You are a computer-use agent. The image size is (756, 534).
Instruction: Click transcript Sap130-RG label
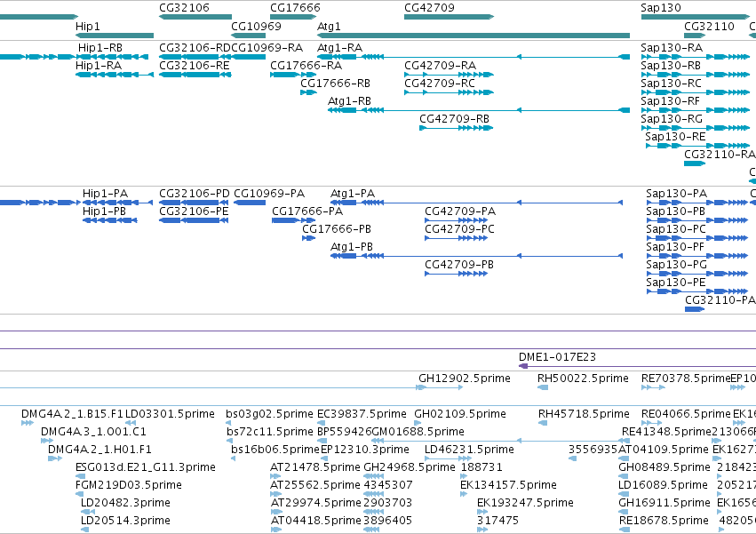(x=672, y=119)
